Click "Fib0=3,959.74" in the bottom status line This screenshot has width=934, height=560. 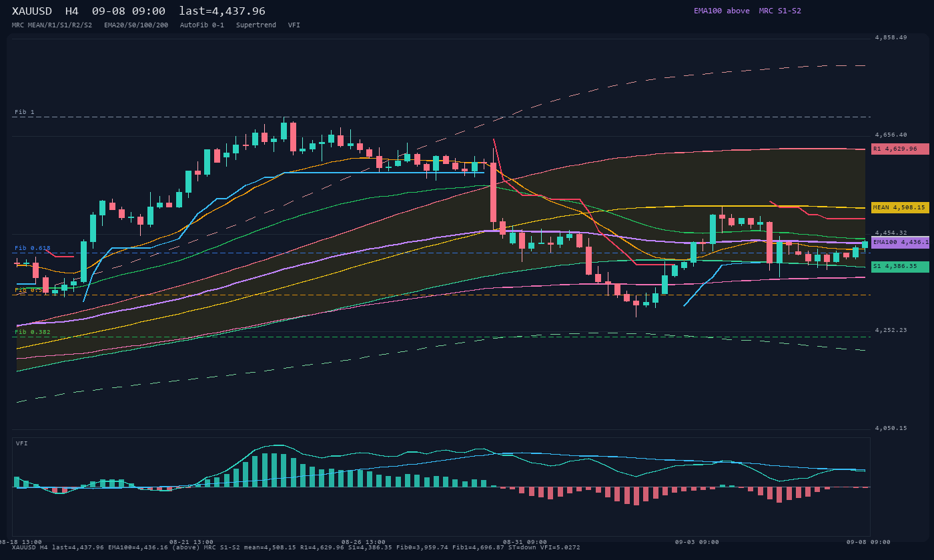tap(424, 547)
